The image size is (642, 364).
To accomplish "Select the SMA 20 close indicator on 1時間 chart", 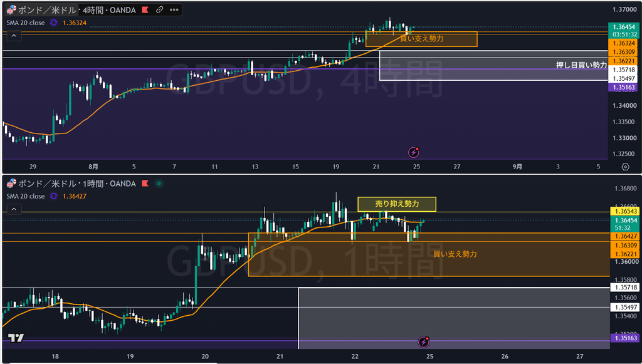I will (x=25, y=196).
